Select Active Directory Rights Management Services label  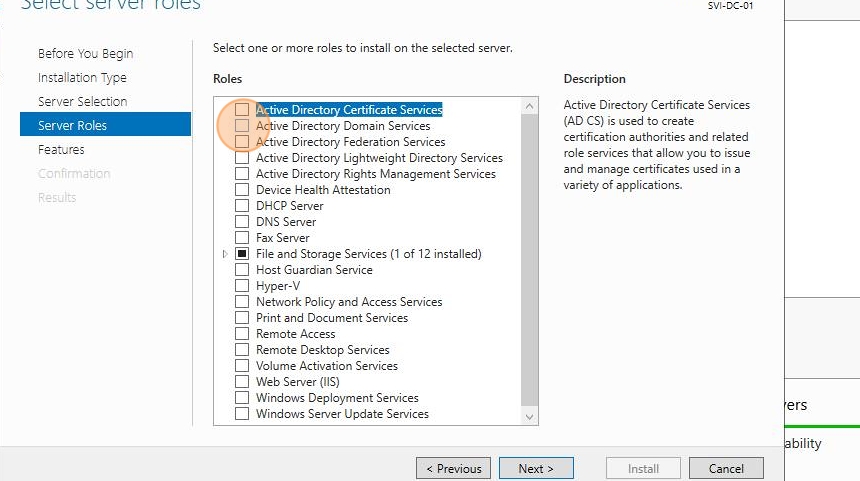(376, 174)
